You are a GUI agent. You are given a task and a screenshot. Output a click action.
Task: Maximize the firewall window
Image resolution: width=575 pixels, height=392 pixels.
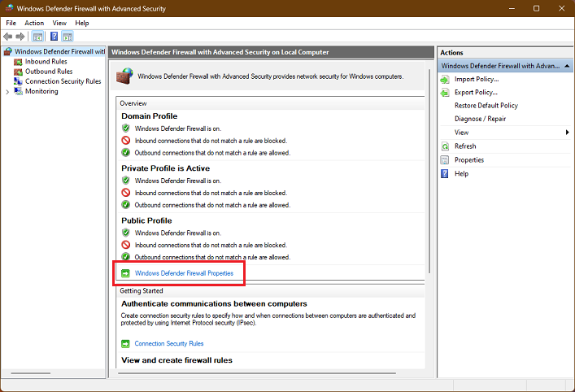[x=536, y=8]
